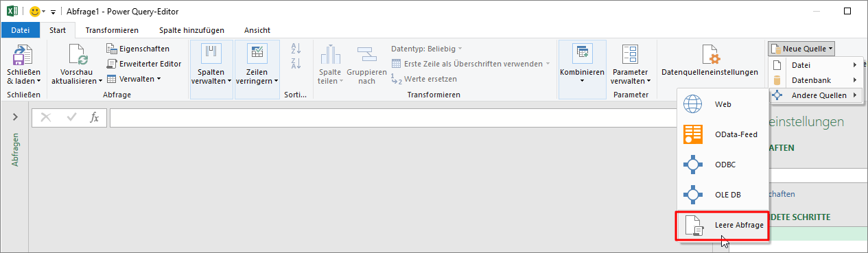
Task: Open the Parameter verwalten menu
Action: click(629, 65)
